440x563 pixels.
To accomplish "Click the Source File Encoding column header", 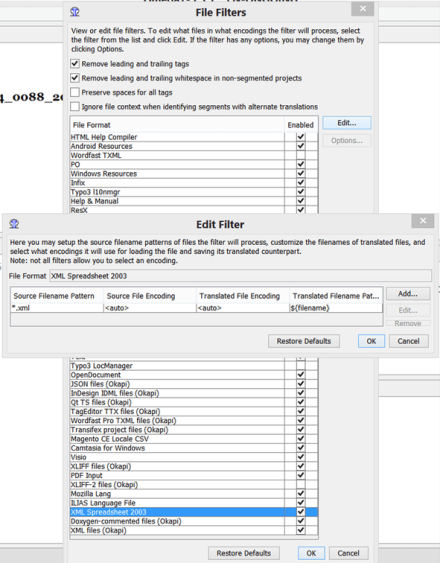I will (x=150, y=296).
